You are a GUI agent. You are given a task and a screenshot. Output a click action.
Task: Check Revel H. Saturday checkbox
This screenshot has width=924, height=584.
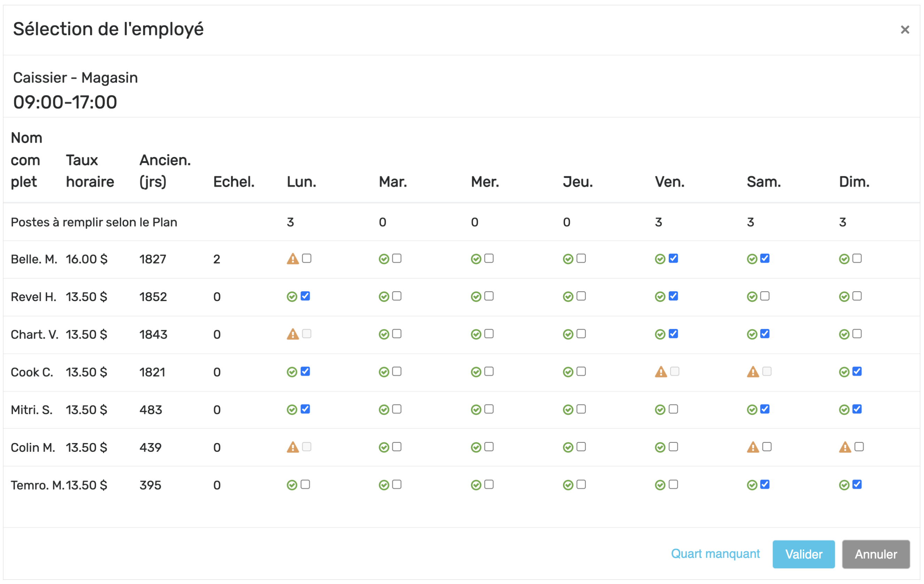765,296
